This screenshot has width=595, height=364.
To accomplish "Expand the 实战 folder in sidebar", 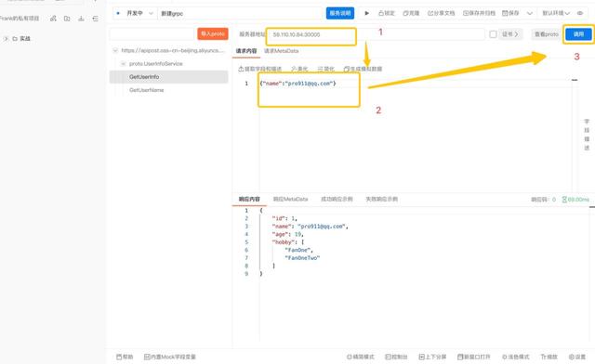I will click(6, 39).
